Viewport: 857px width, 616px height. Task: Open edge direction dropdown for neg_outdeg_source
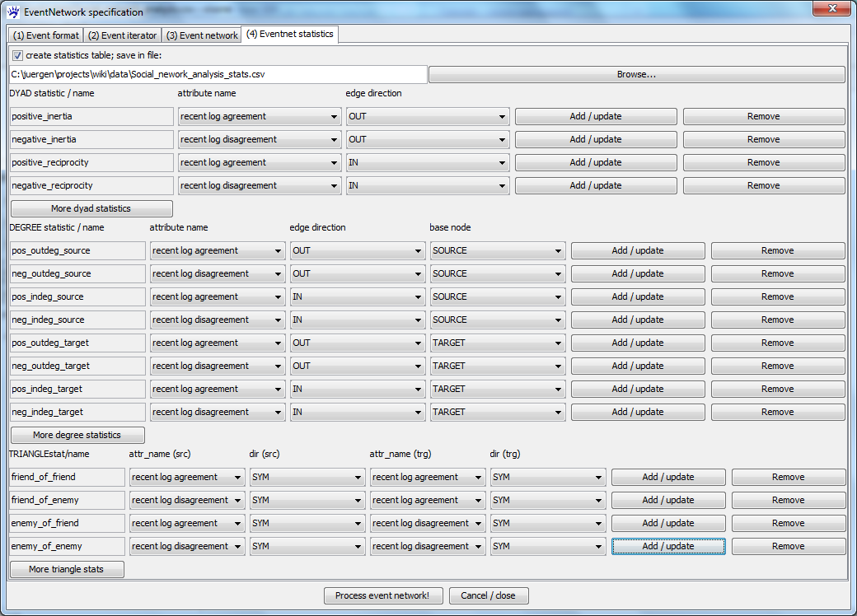click(357, 273)
